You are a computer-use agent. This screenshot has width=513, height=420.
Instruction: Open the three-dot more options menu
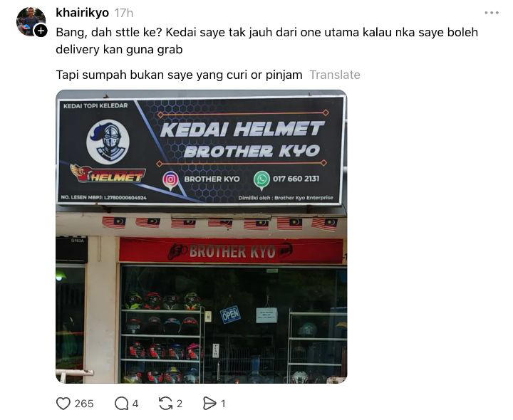pos(492,13)
